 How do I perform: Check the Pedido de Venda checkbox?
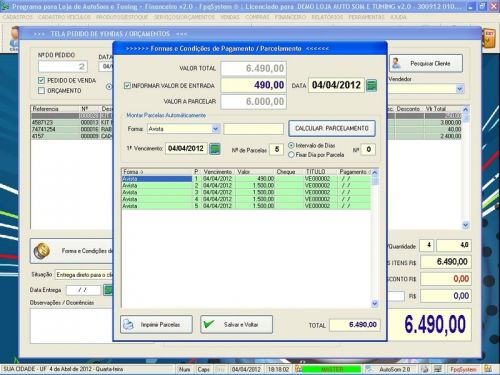[41, 80]
